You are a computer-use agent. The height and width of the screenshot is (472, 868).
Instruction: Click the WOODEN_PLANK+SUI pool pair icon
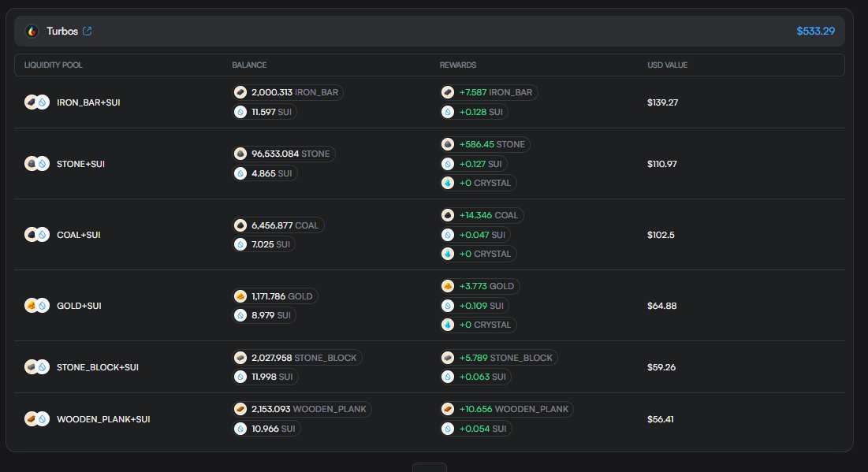pos(37,419)
